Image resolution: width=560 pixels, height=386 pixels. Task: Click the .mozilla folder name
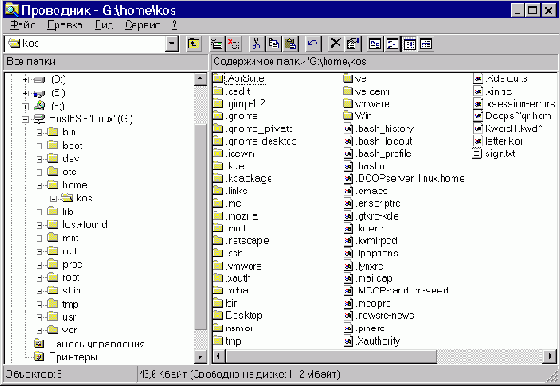click(x=242, y=216)
